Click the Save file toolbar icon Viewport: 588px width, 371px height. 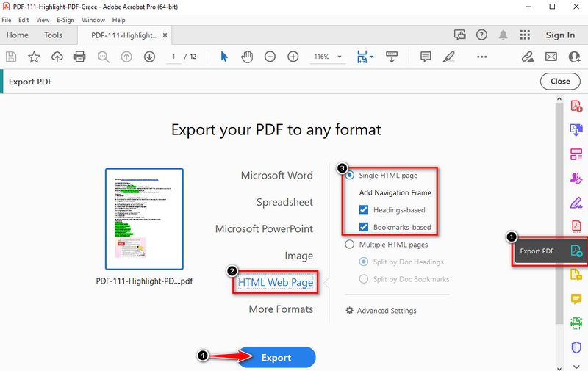(x=11, y=57)
